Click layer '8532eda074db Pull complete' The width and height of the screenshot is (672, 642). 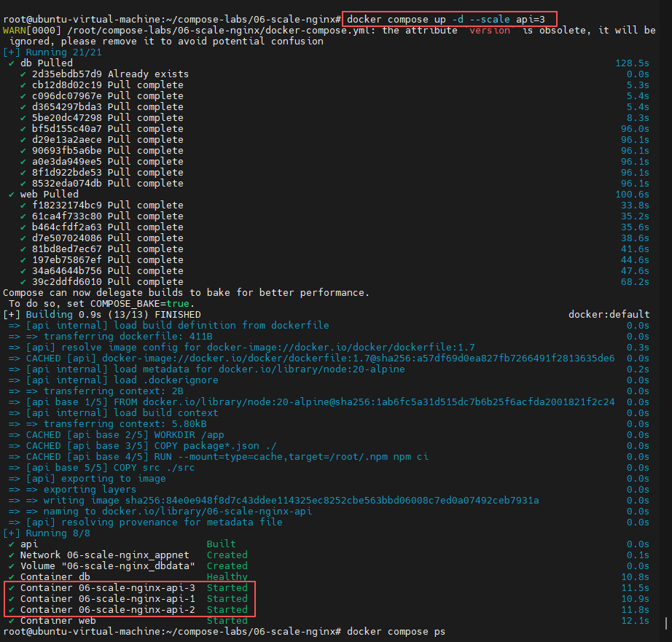coord(108,184)
